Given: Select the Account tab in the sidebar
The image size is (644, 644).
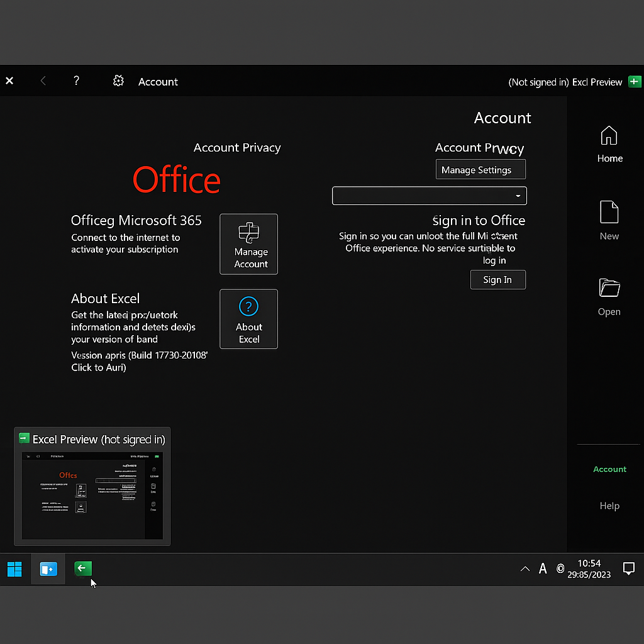Looking at the screenshot, I should (609, 469).
